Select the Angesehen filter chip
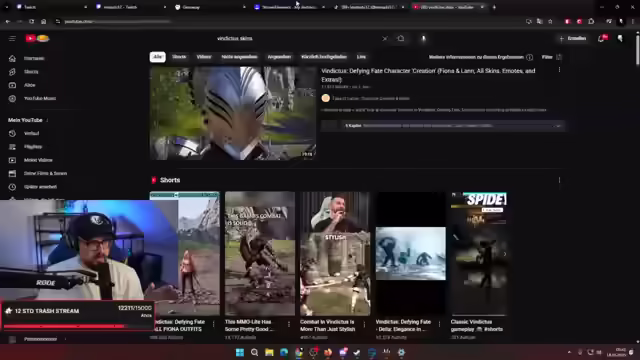This screenshot has width=640, height=360. point(279,57)
